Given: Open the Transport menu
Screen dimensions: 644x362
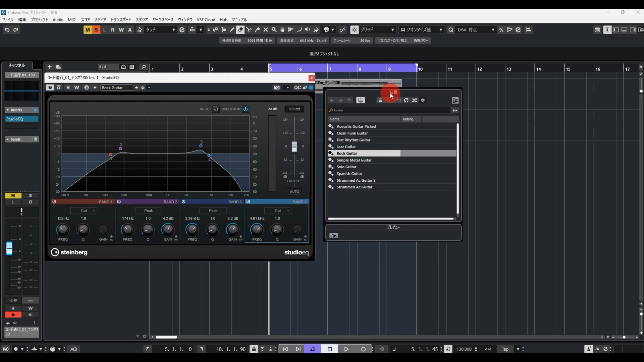Looking at the screenshot, I should click(x=121, y=20).
